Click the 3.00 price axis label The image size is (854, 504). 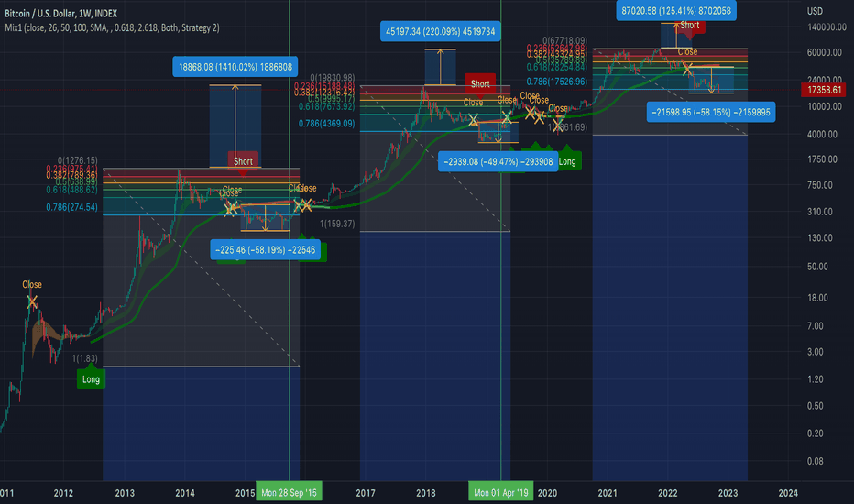click(816, 352)
